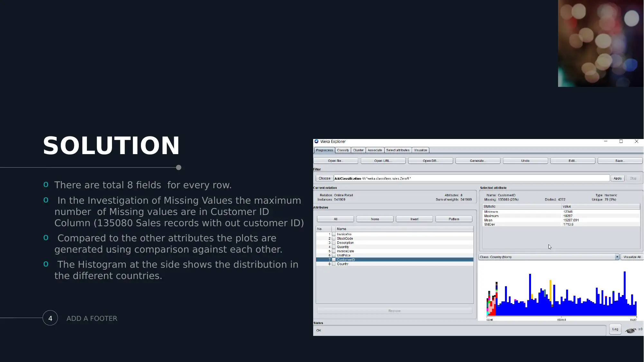Toggle the checkbox next to Country attribute

334,264
